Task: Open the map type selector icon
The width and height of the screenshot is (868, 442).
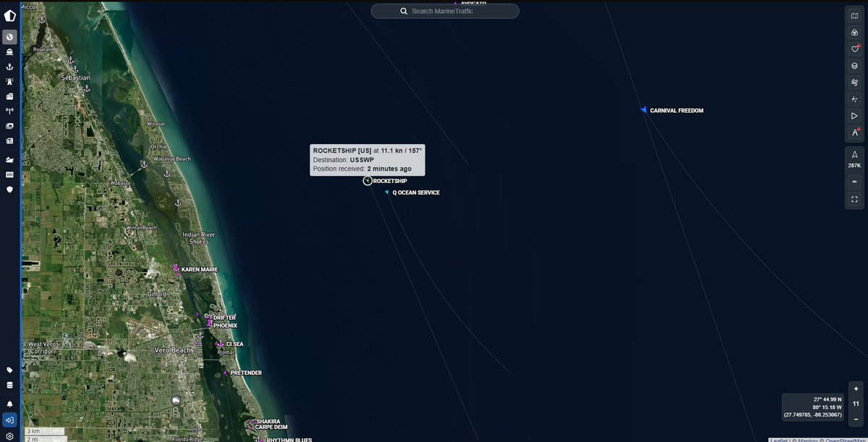Action: tap(854, 16)
